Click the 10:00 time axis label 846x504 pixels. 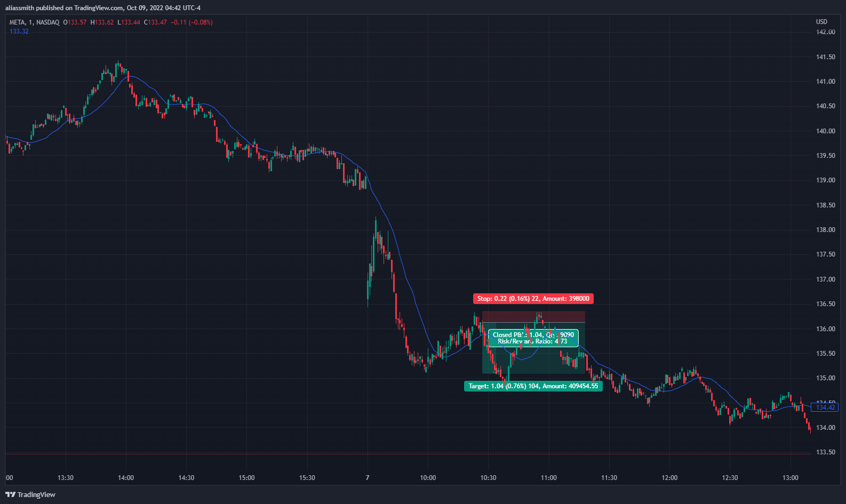pos(428,478)
